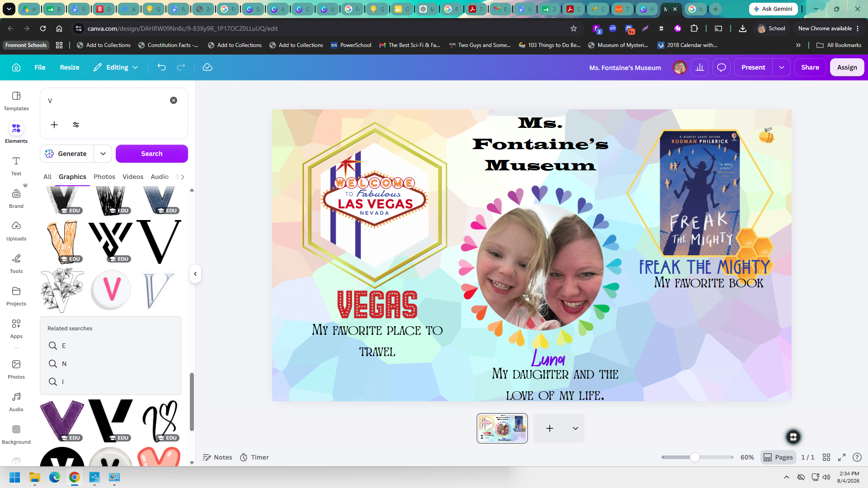Open the Timer

pyautogui.click(x=254, y=457)
